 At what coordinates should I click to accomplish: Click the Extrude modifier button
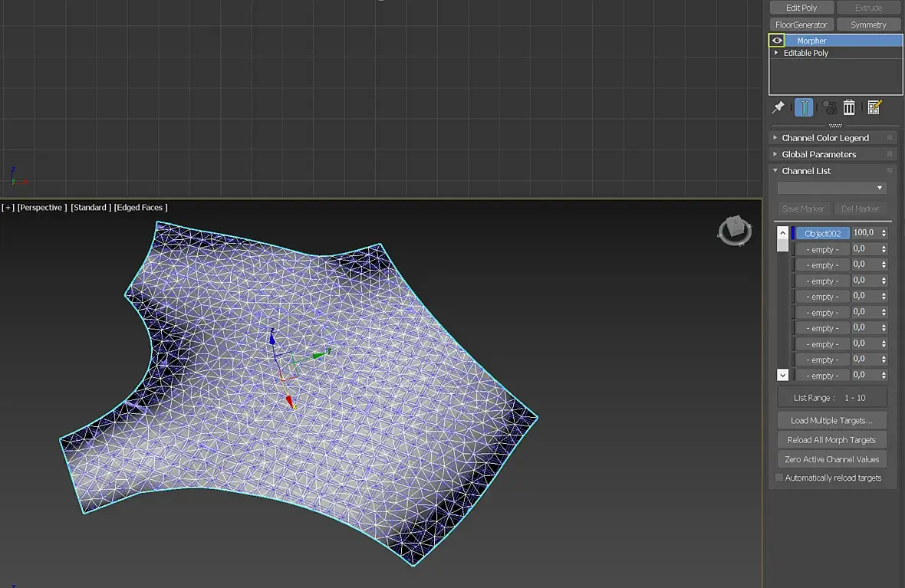pos(868,8)
